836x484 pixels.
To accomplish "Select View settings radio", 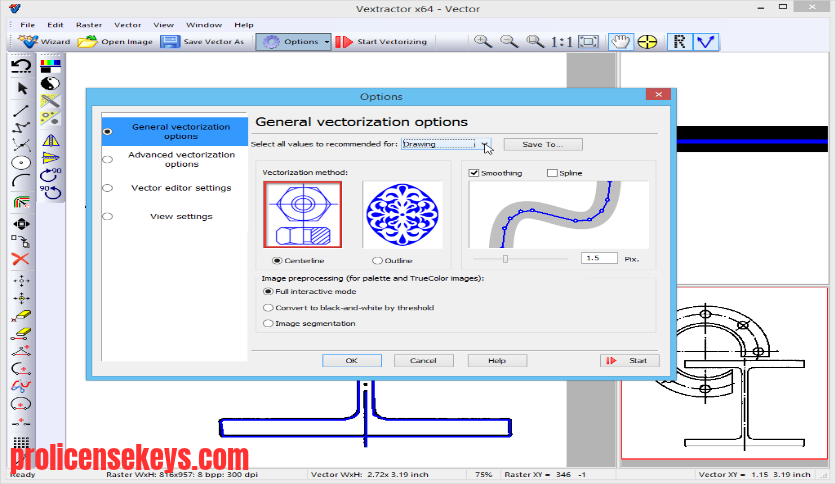I will click(x=108, y=216).
